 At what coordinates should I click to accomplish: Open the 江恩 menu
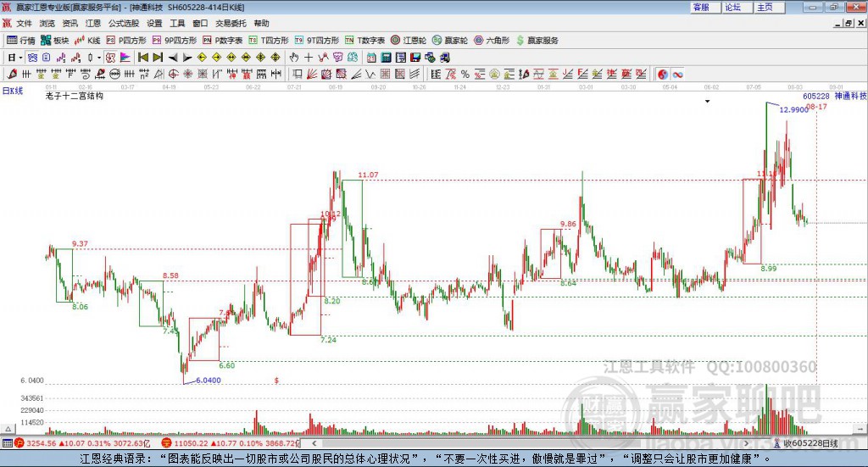(x=93, y=24)
